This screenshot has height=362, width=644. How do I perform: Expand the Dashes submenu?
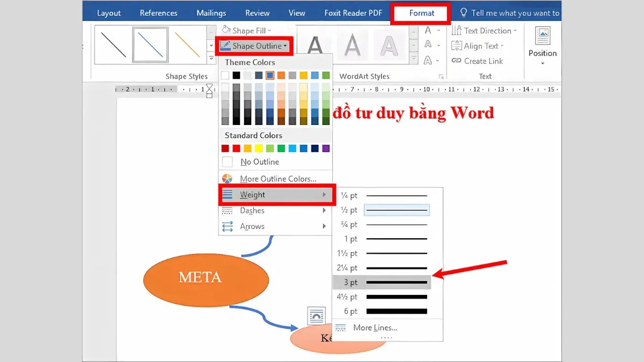coord(275,211)
